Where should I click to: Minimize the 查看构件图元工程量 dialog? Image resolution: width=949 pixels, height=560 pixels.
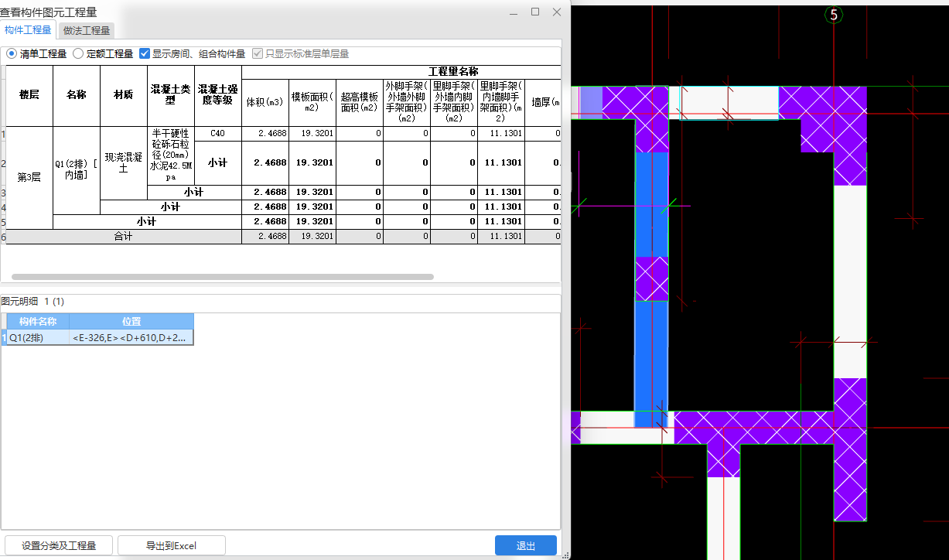[x=514, y=12]
